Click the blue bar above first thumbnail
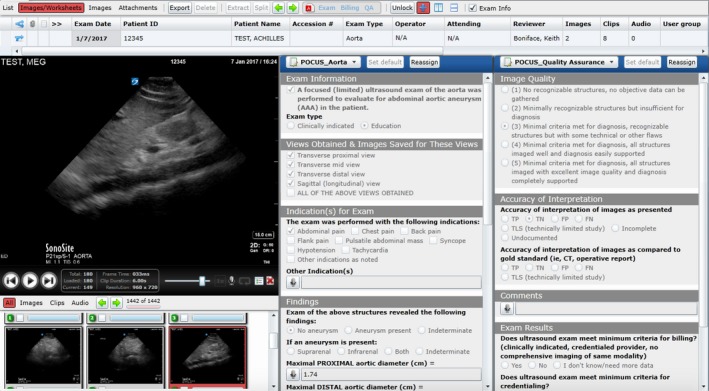 [x=53, y=318]
